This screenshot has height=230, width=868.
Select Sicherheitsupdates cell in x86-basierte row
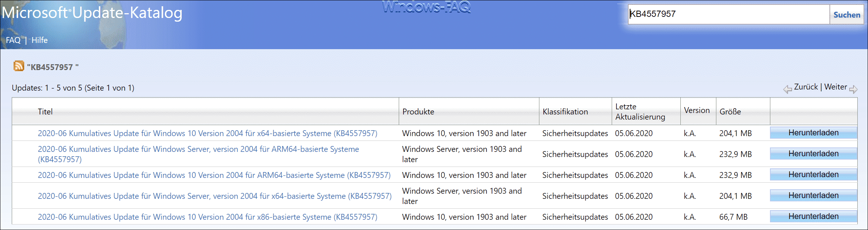pyautogui.click(x=575, y=217)
